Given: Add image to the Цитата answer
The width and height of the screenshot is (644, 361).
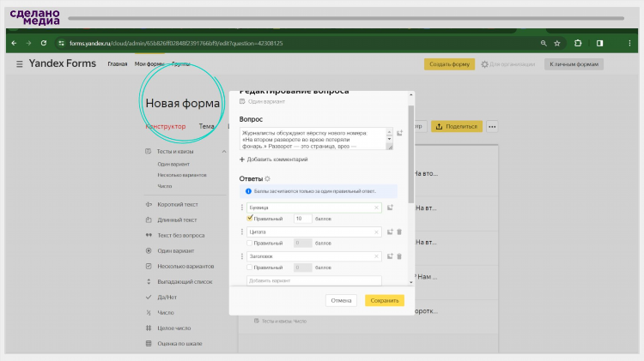Looking at the screenshot, I should click(x=390, y=232).
